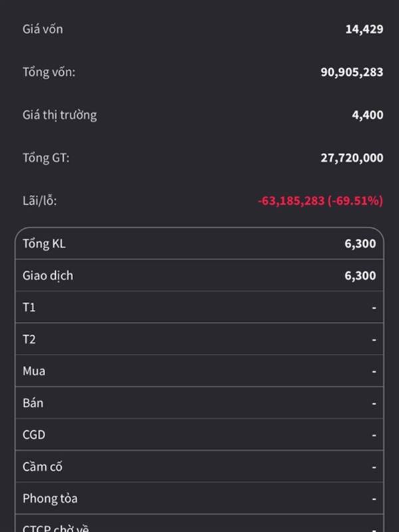
Task: Tap the Bán row
Action: tap(199, 403)
